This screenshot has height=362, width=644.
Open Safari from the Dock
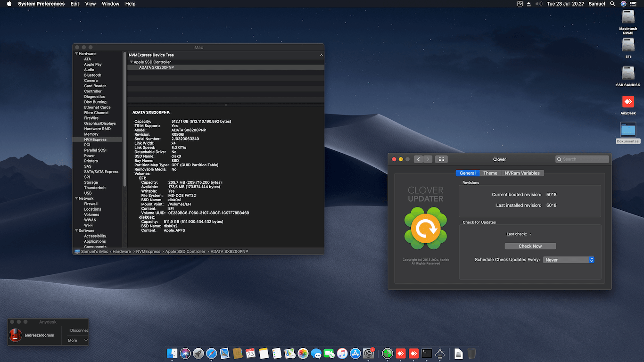211,353
